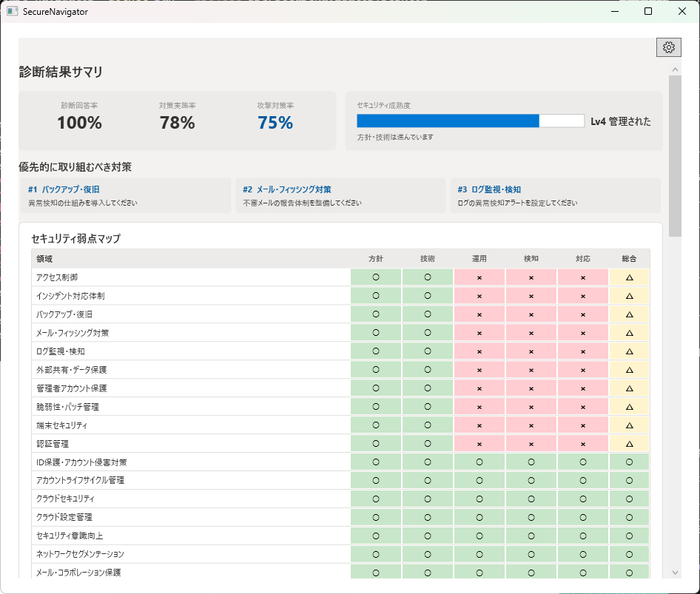Open the settings gear icon
The height and width of the screenshot is (594, 700).
tap(669, 47)
